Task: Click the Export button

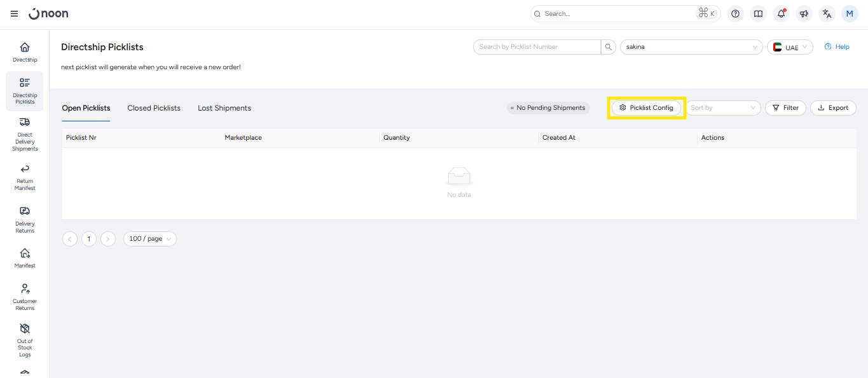Action: [x=833, y=108]
